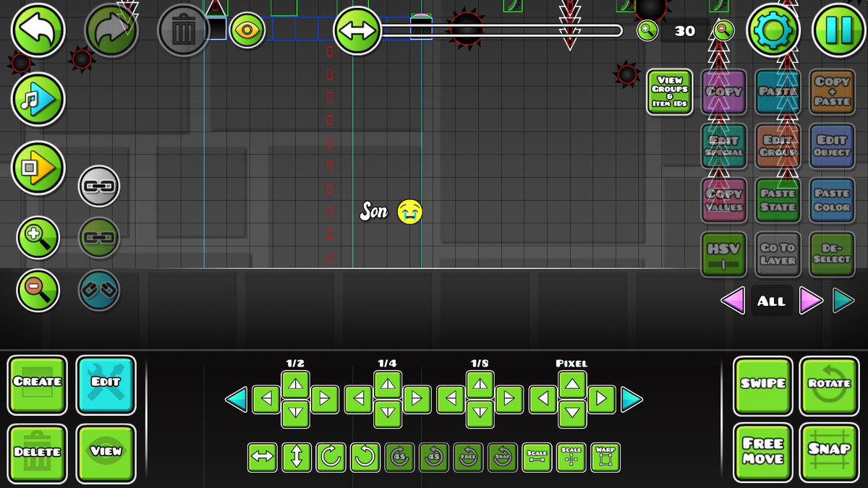Click the small minus magnifier beside 30
Screen dimensions: 868x488
pos(723,30)
